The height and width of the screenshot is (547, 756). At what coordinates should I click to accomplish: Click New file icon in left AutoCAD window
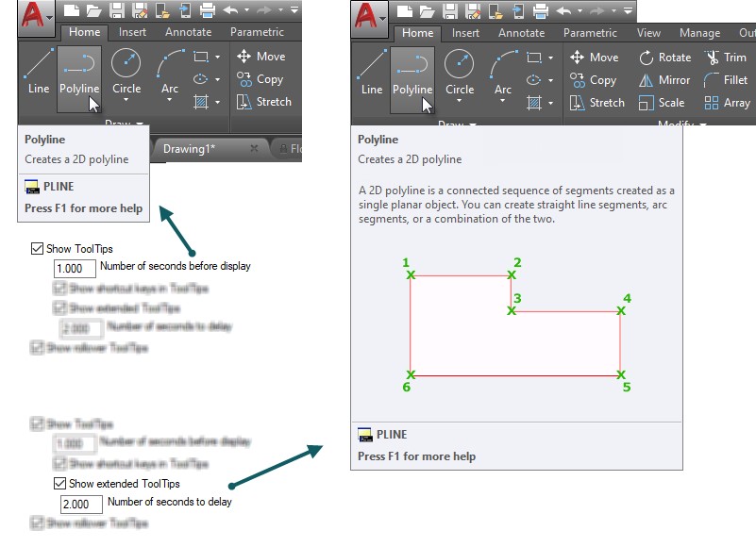72,10
